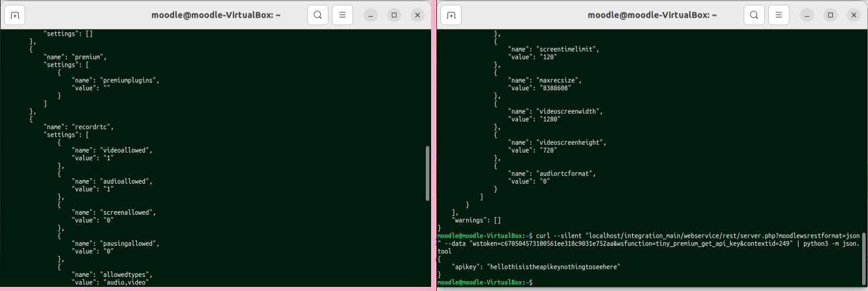
Task: Click the value "8388608"
Action: point(555,88)
